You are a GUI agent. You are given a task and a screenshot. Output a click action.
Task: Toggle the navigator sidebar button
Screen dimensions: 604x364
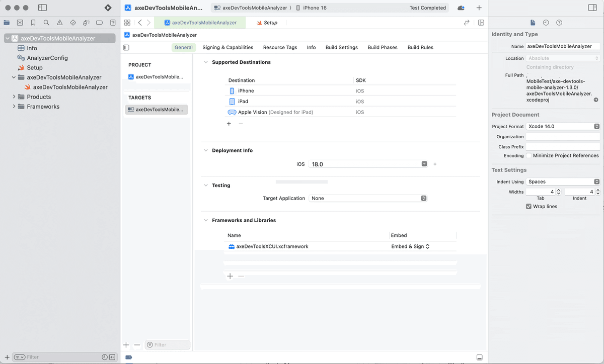coord(43,8)
